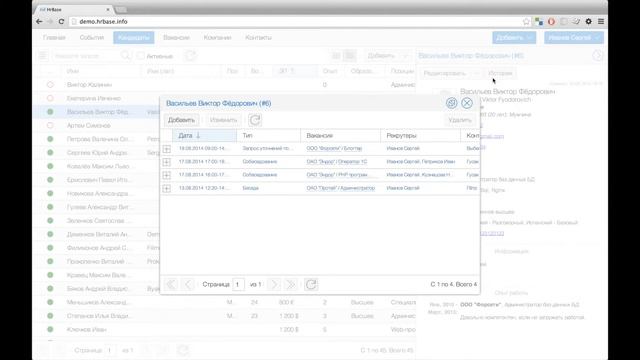Click the Рекрутеры column header

(x=420, y=136)
